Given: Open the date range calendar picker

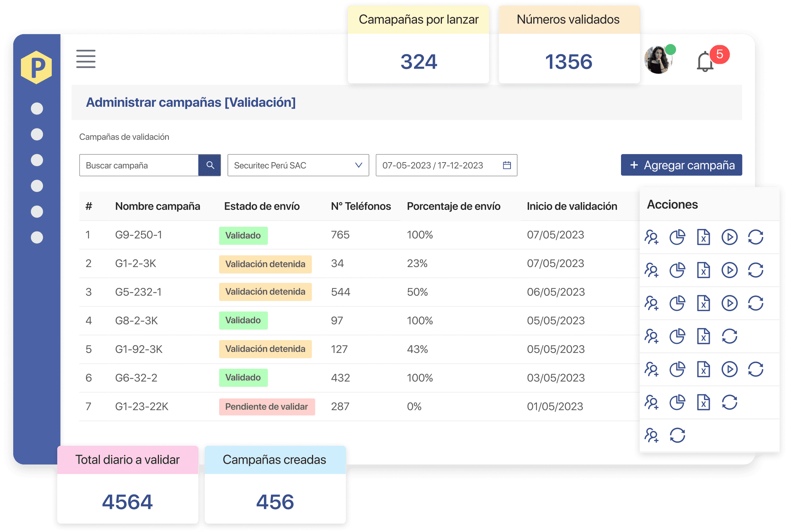Looking at the screenshot, I should coord(507,165).
